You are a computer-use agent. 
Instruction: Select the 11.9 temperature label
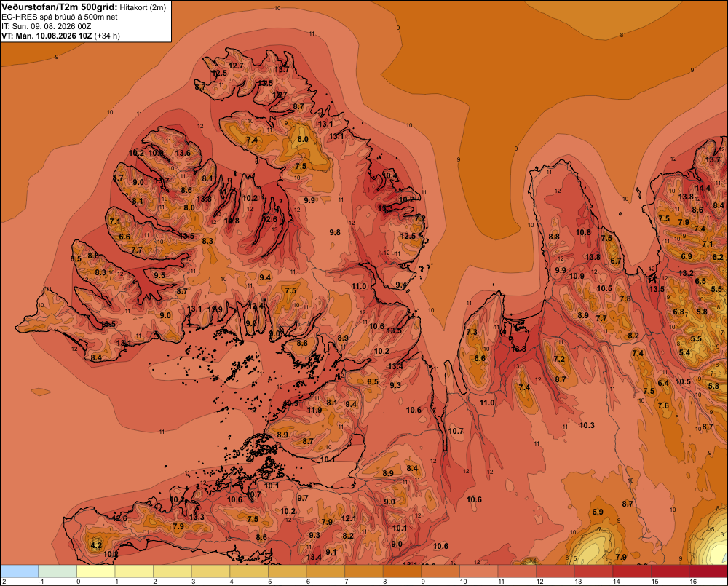pyautogui.click(x=314, y=410)
